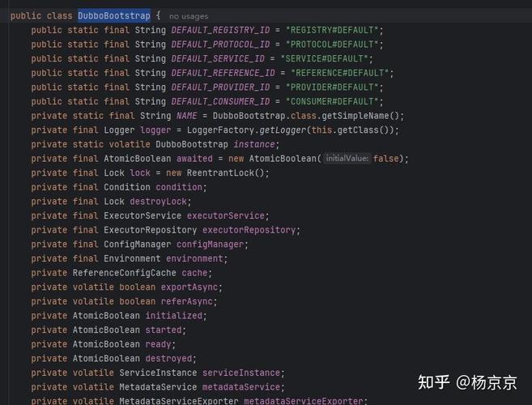Viewport: 532px width, 405px height.
Task: Click the MetadataServiceExporter type name
Action: (179, 401)
